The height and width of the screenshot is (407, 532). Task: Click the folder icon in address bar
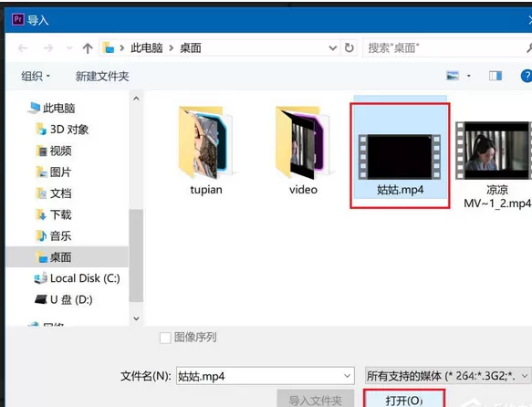[109, 47]
